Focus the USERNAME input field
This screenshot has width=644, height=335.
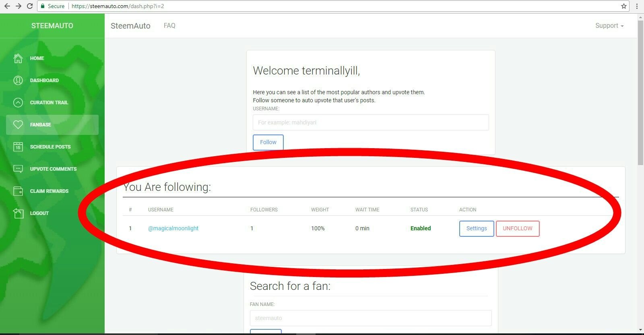[371, 122]
